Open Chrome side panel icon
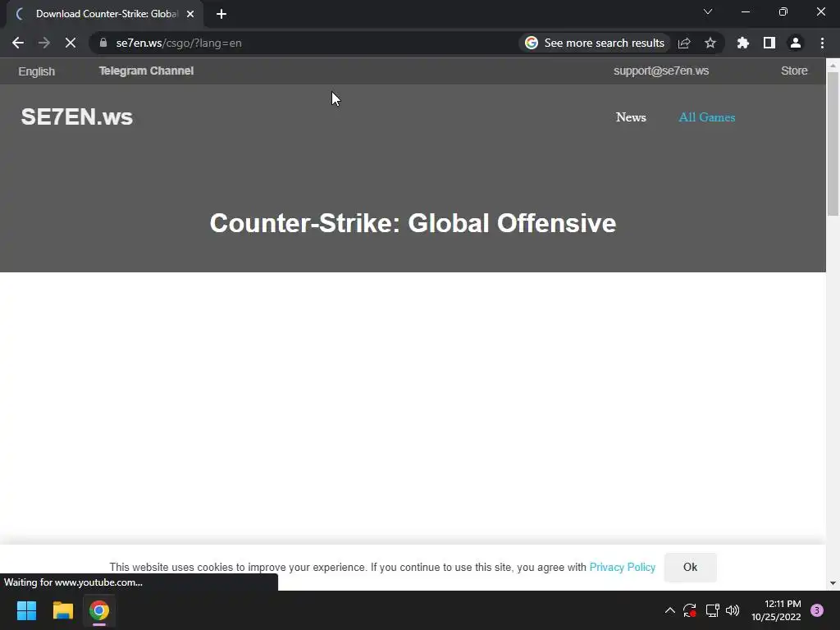The height and width of the screenshot is (630, 840). coord(769,43)
